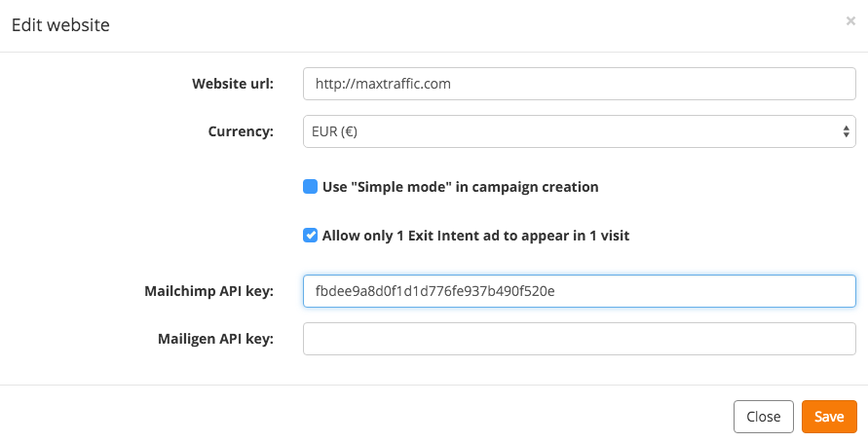Viewport: 868px width, 442px height.
Task: Select the EUR (€) text in Currency
Action: tap(334, 131)
